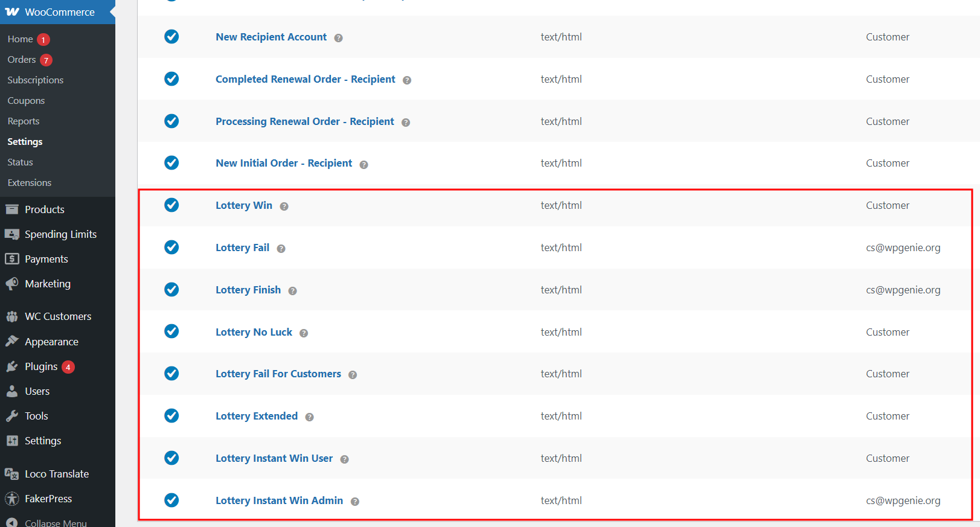Click help icon next to Lottery Win
This screenshot has width=980, height=527.
[x=284, y=206]
